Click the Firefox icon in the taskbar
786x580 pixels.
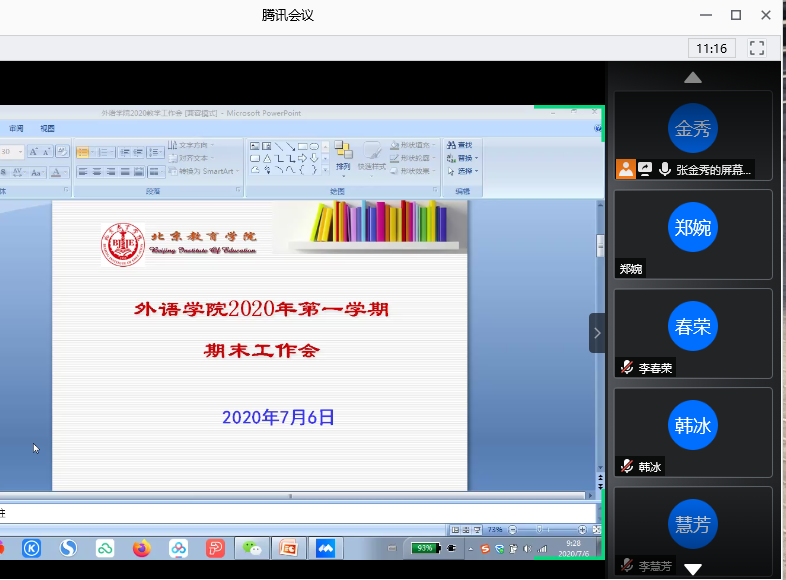click(x=142, y=548)
